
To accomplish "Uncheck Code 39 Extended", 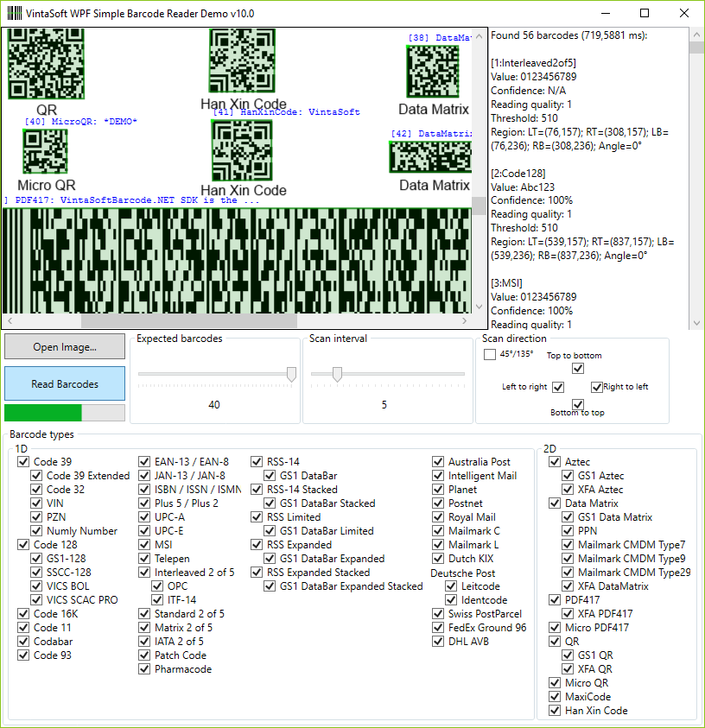I will 36,476.
